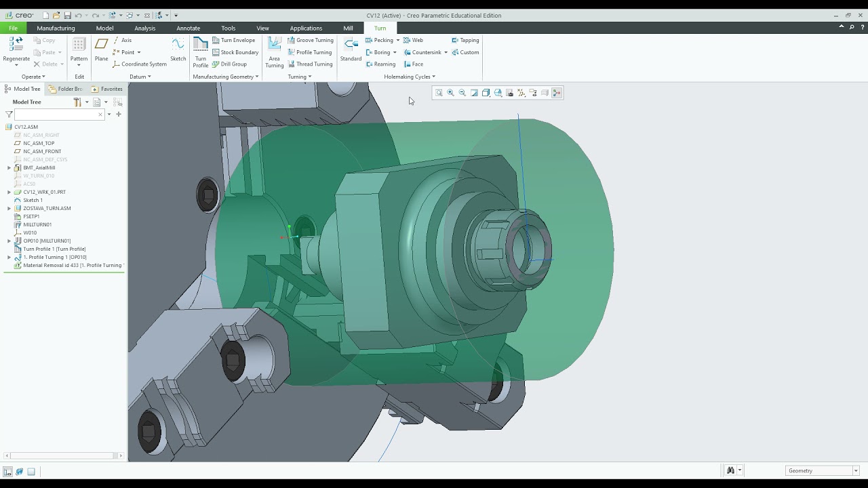Open the Folder Browser tab
868x488 pixels.
(x=66, y=89)
